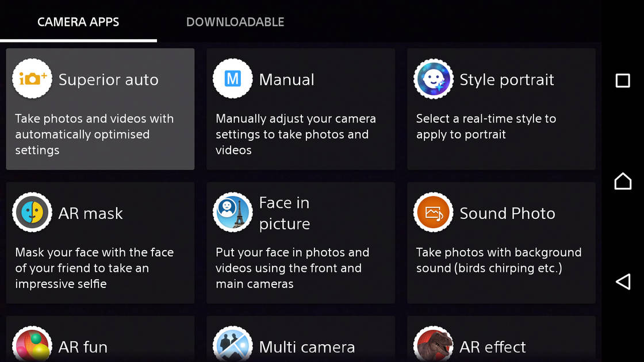Click the Superior auto title text
644x362 pixels.
click(x=109, y=80)
